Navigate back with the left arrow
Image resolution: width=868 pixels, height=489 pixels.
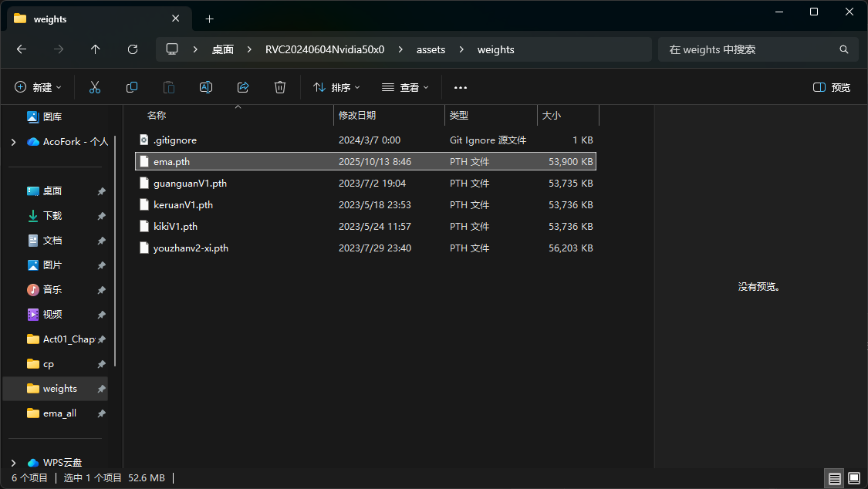click(x=22, y=49)
